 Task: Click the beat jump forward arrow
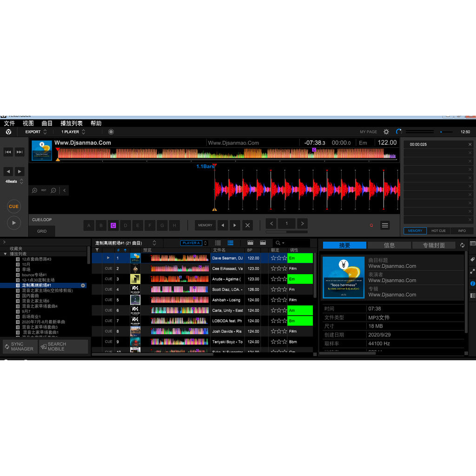point(20,172)
